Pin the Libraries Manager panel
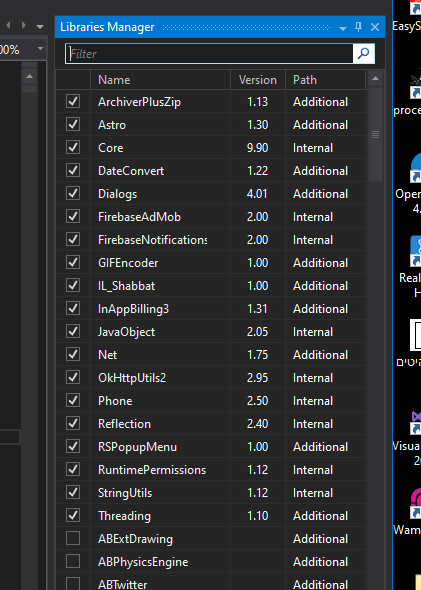This screenshot has height=590, width=421. tap(359, 27)
